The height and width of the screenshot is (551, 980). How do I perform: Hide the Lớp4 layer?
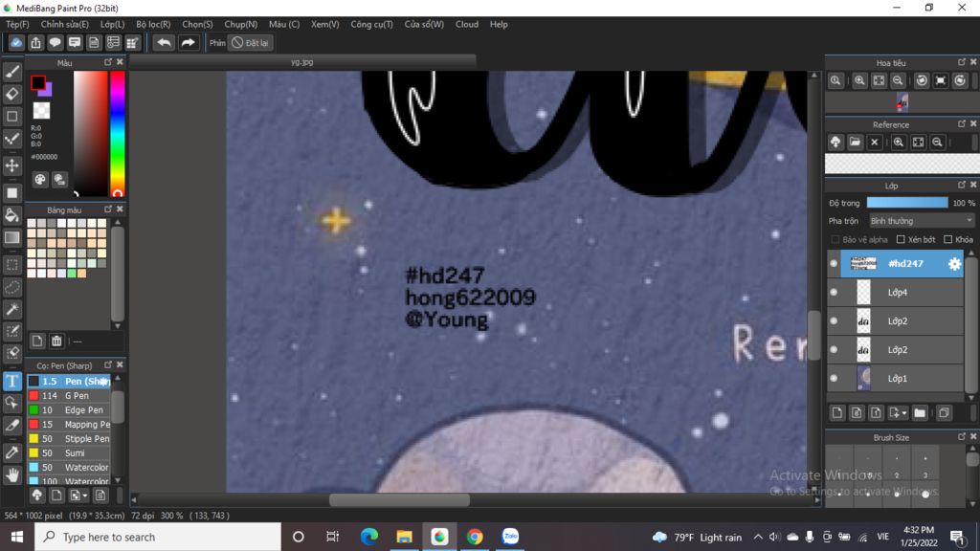[x=834, y=293]
